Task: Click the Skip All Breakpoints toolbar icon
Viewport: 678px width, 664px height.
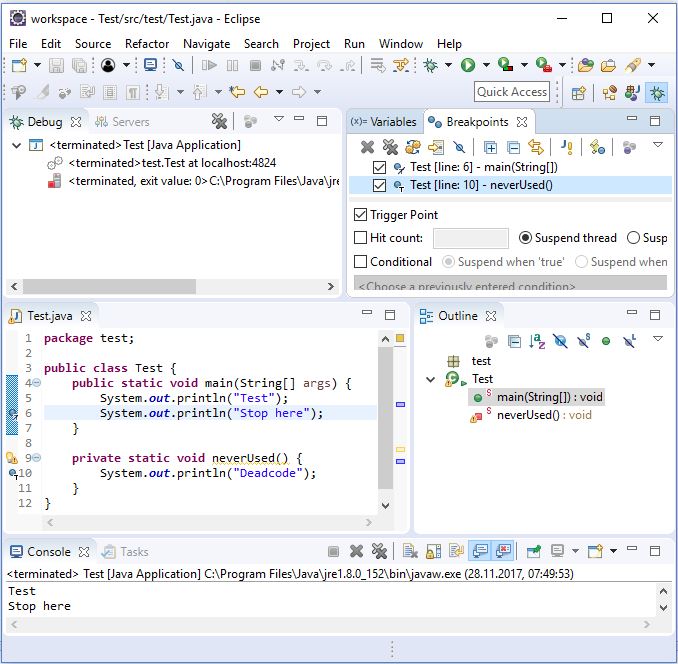Action: [x=178, y=66]
